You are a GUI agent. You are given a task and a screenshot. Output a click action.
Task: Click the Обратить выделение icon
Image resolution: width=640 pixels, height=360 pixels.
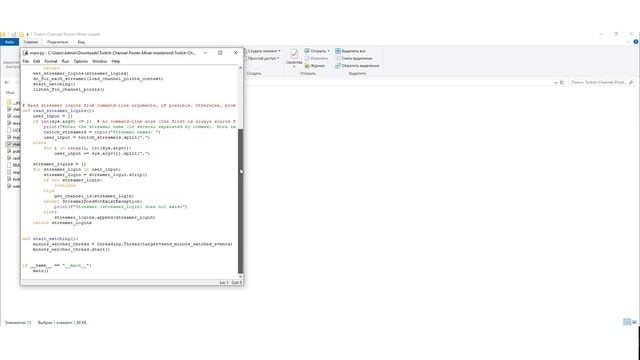click(338, 66)
